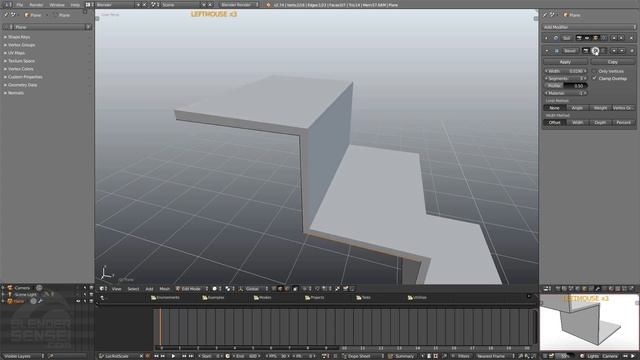Open the Examples folder bookmark
The width and height of the screenshot is (640, 360).
click(213, 298)
